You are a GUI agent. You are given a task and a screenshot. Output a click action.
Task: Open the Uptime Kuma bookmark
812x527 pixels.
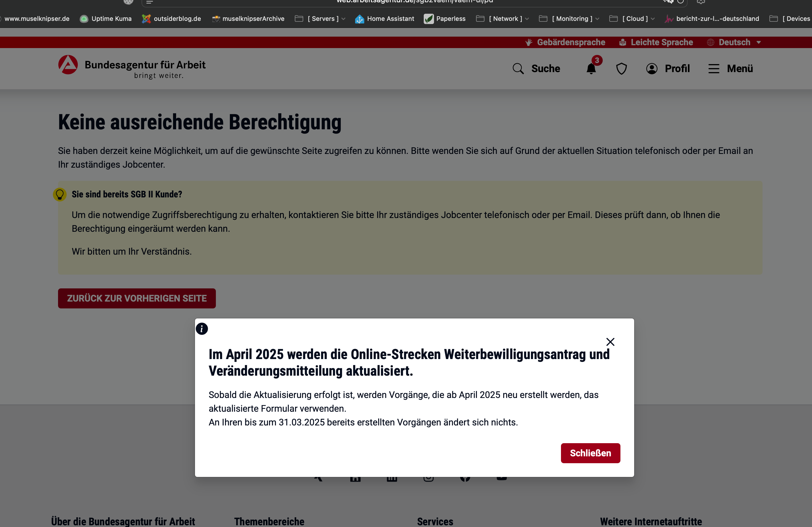pos(106,18)
